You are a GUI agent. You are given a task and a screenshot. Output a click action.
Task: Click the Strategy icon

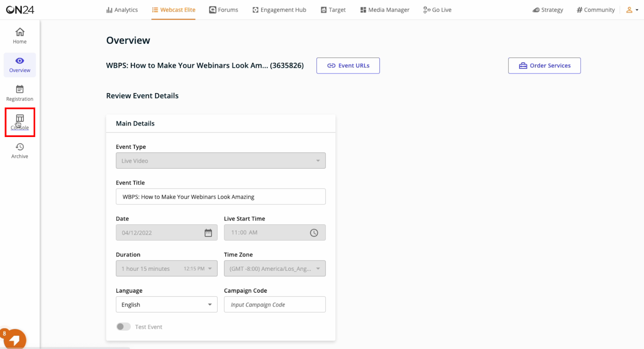point(536,10)
